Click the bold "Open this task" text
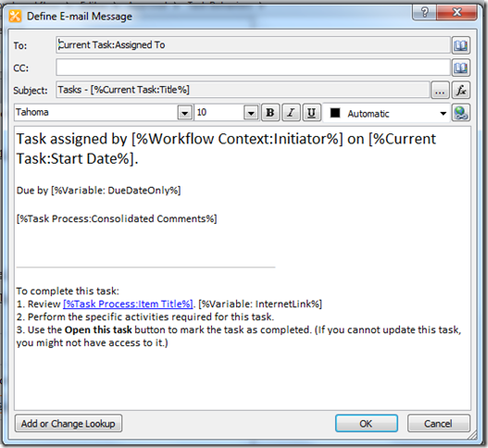This screenshot has height=448, width=488. pyautogui.click(x=98, y=330)
